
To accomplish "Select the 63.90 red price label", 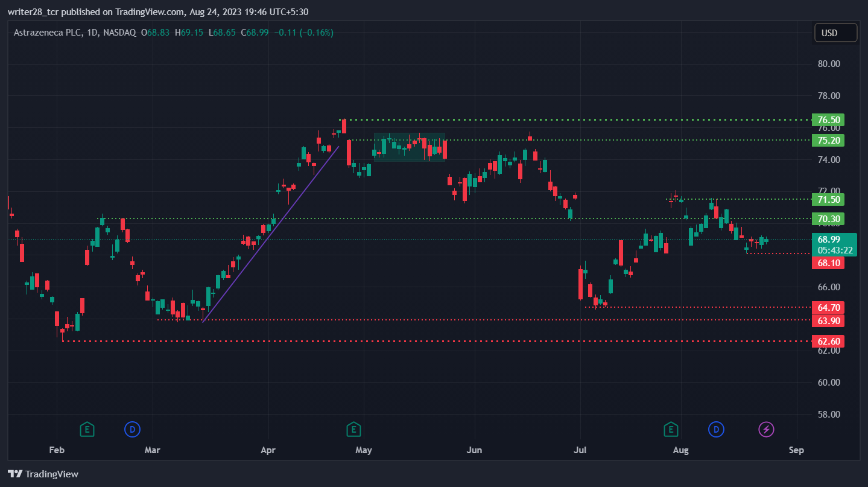I will pos(828,320).
